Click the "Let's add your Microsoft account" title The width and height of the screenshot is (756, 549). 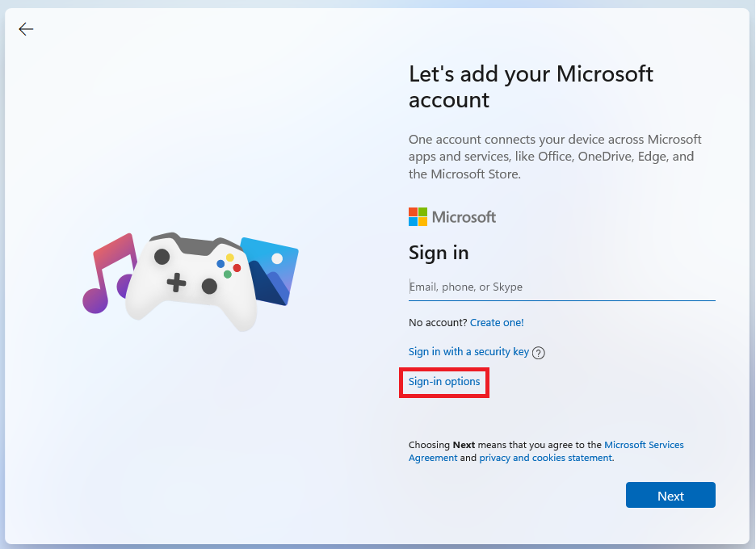coord(531,86)
